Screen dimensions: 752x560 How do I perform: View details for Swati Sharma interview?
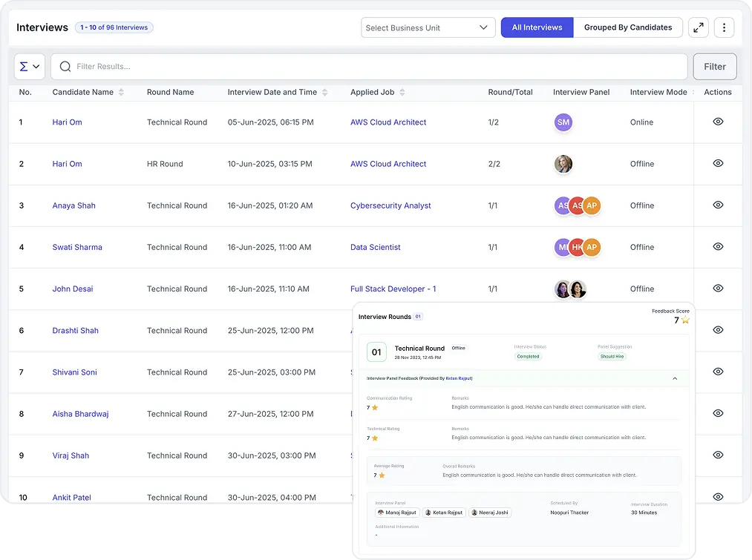pyautogui.click(x=717, y=247)
